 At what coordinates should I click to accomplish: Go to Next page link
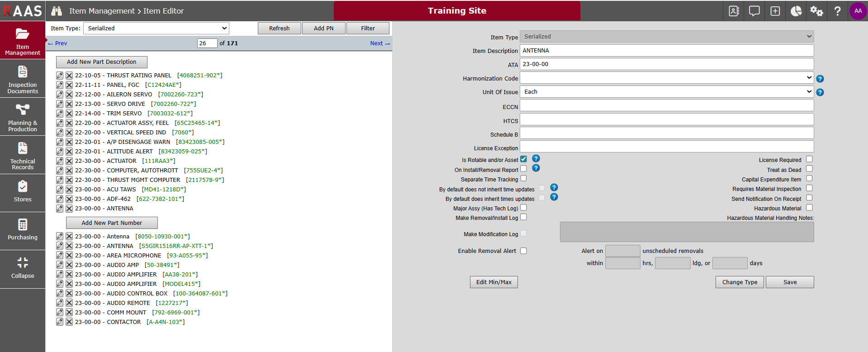coord(380,43)
